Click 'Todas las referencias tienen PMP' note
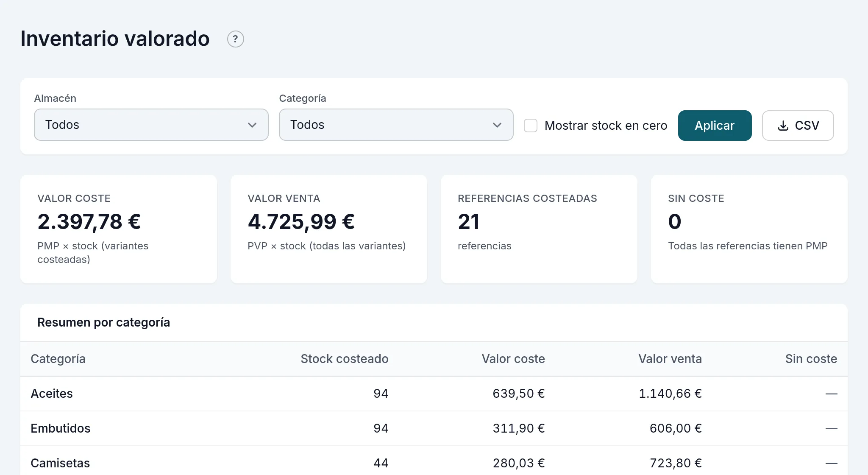868x475 pixels. click(x=748, y=246)
